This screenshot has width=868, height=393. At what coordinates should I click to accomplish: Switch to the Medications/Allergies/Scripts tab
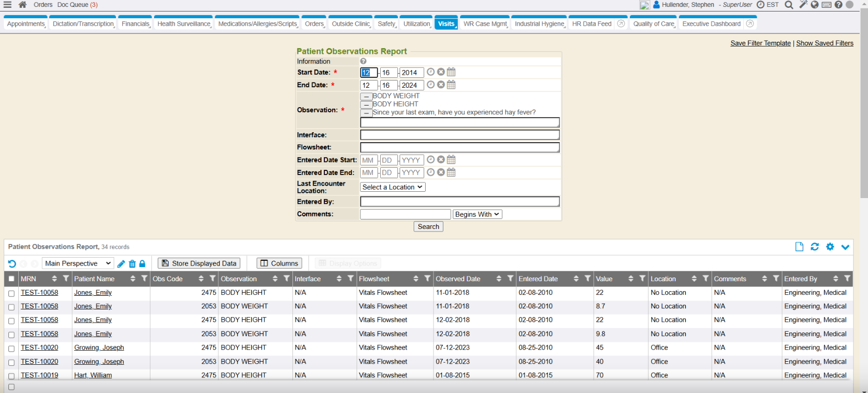(257, 24)
